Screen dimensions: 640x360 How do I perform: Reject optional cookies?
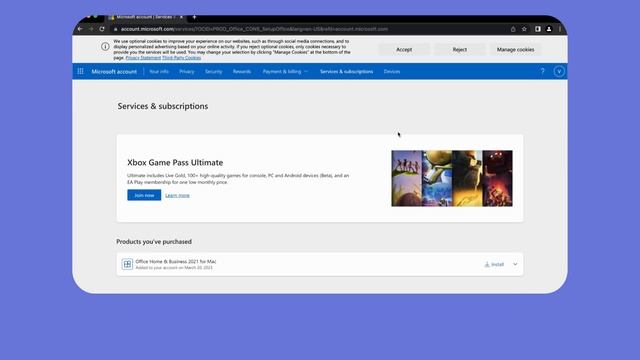(460, 49)
